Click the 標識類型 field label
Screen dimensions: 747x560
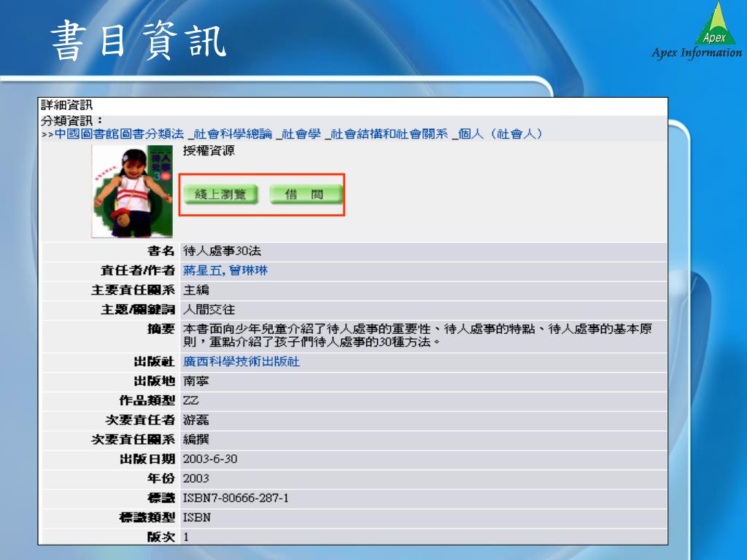[147, 518]
